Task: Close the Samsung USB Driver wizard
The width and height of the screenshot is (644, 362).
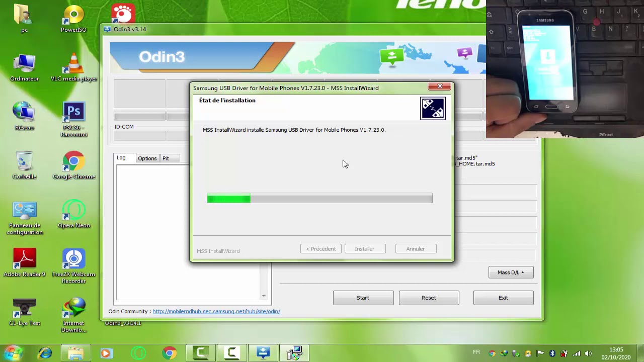Action: coord(440,86)
